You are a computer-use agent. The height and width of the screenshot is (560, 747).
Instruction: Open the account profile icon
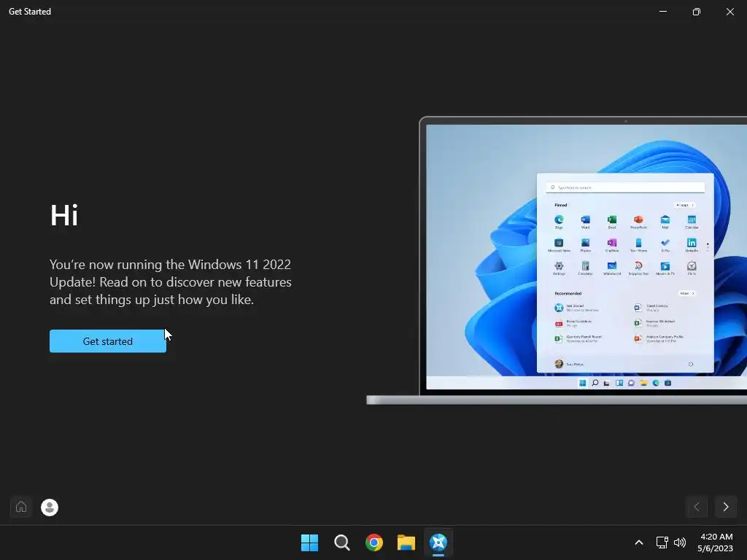tap(50, 507)
